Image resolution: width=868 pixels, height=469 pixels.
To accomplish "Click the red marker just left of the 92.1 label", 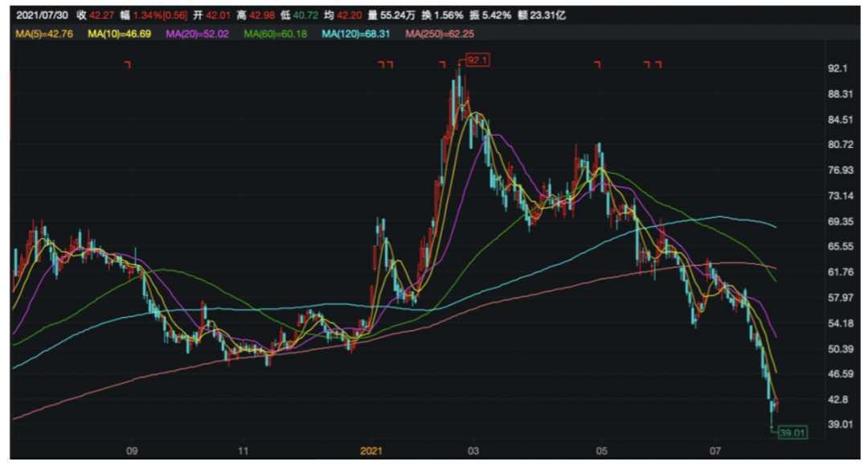I will (x=442, y=64).
